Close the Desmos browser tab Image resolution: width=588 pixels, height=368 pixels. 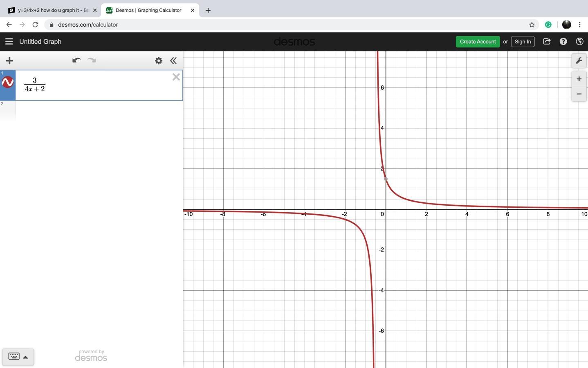(x=193, y=10)
